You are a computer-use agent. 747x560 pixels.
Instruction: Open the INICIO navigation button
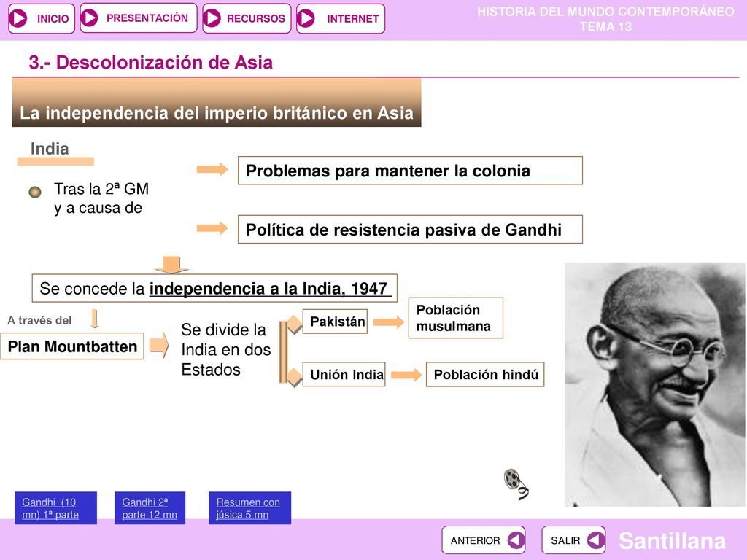[42, 18]
